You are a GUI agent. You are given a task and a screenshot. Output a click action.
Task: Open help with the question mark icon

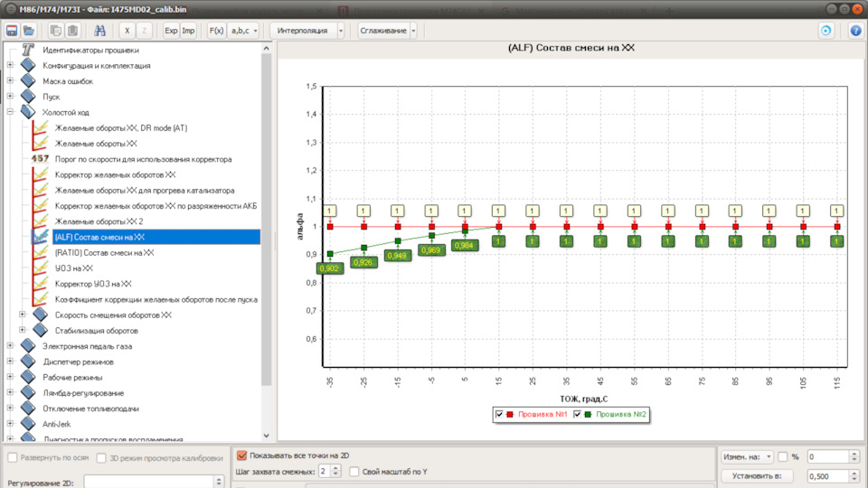(x=855, y=31)
